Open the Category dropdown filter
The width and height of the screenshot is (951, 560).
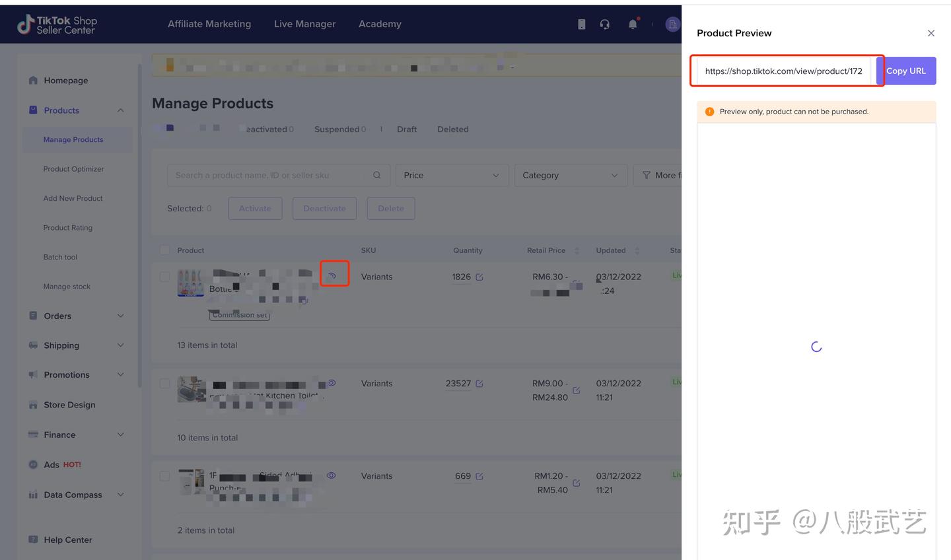coord(571,175)
